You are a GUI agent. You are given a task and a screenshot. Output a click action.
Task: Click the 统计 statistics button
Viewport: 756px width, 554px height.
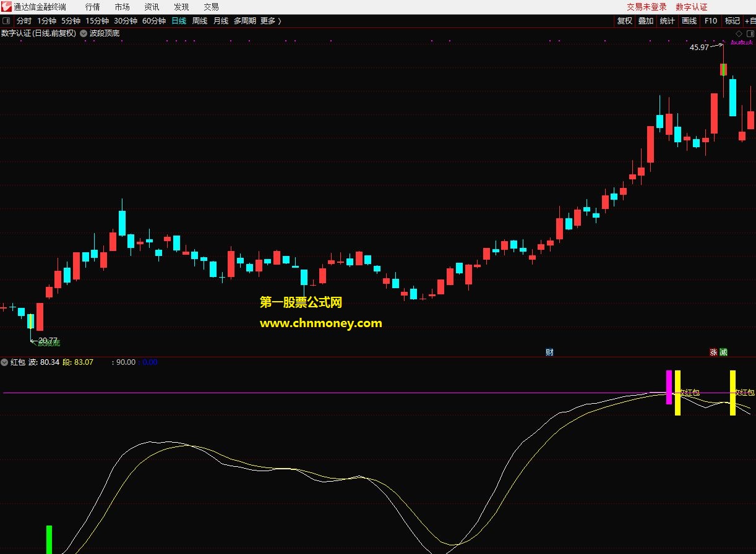click(x=668, y=21)
